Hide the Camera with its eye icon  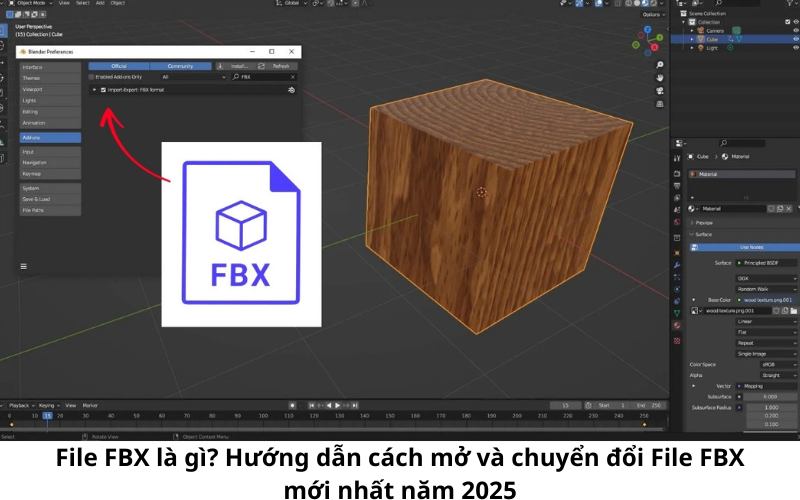[796, 31]
